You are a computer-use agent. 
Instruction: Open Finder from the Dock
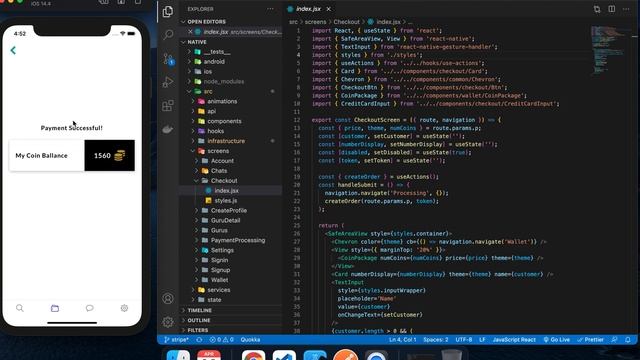click(178, 355)
